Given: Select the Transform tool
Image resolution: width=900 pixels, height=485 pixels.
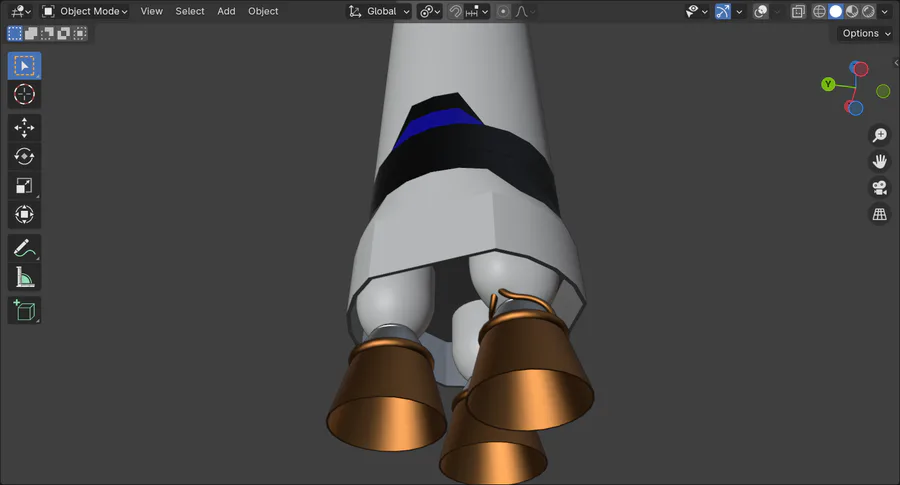Looking at the screenshot, I should click(24, 215).
